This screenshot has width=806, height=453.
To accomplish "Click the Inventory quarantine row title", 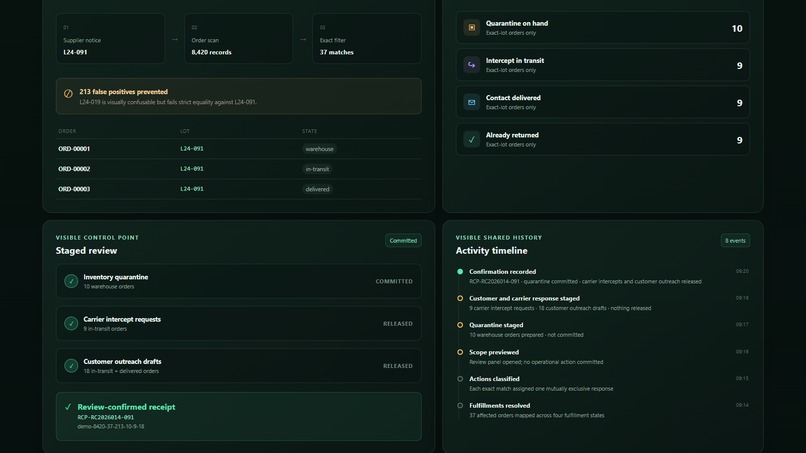I will coord(116,277).
